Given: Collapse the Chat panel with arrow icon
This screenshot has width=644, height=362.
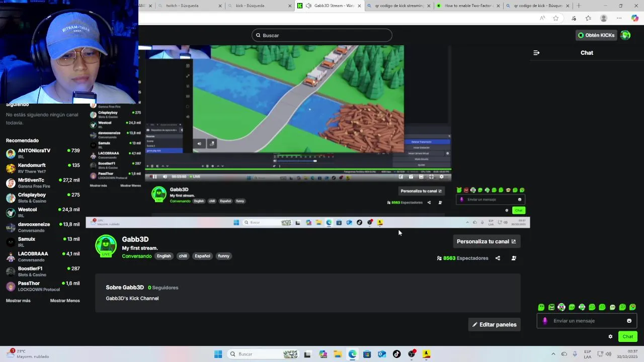Looking at the screenshot, I should [536, 53].
